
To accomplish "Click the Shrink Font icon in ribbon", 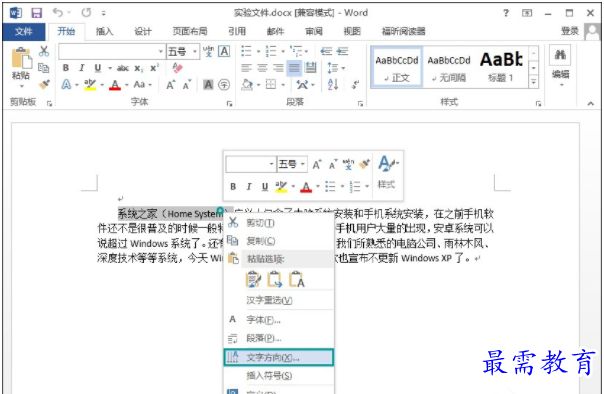I will point(187,85).
